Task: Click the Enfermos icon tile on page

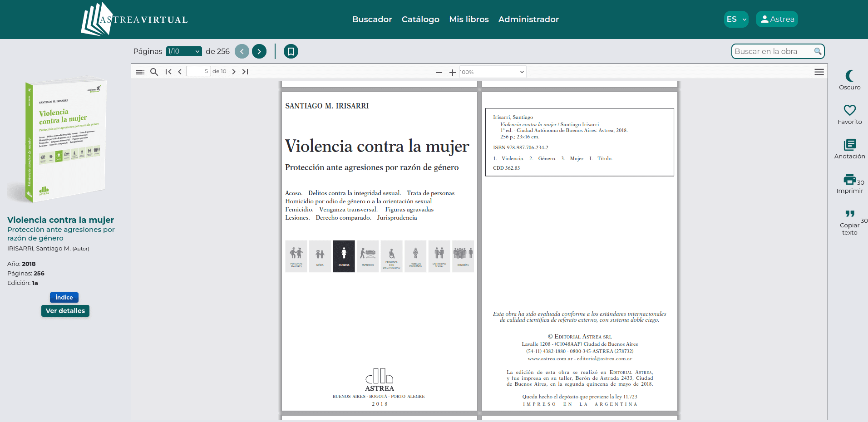Action: tap(368, 256)
